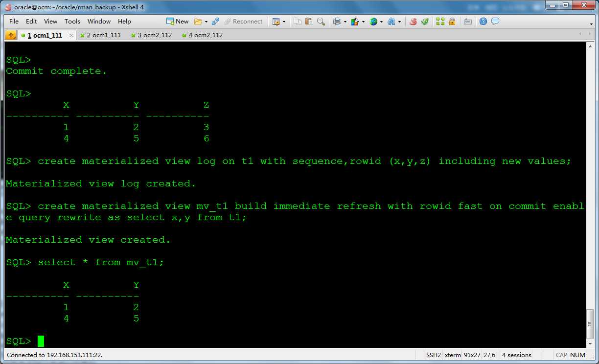Click the 'Commit complete.' text

click(56, 71)
